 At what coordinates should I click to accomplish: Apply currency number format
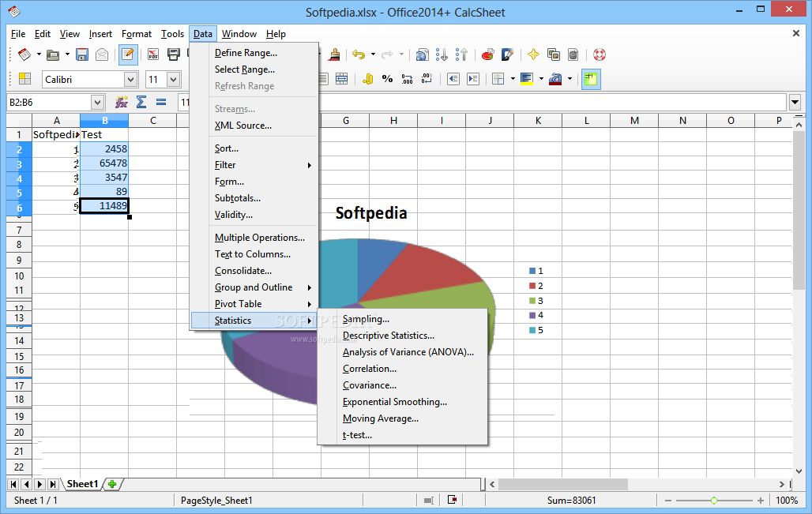click(367, 79)
